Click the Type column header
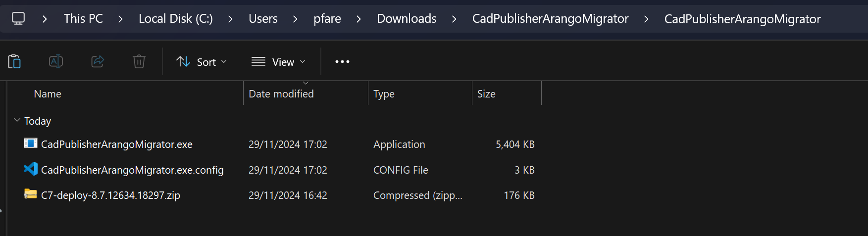This screenshot has height=236, width=868. pyautogui.click(x=384, y=94)
